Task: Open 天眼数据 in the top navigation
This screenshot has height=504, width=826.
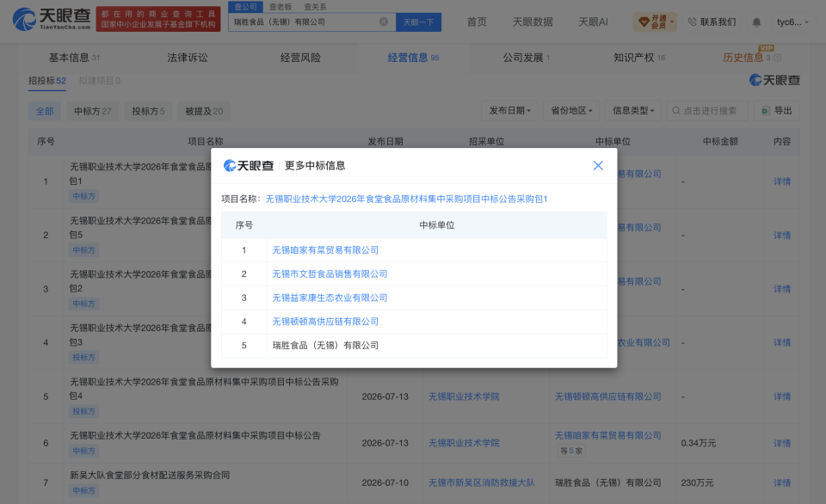Action: (533, 22)
